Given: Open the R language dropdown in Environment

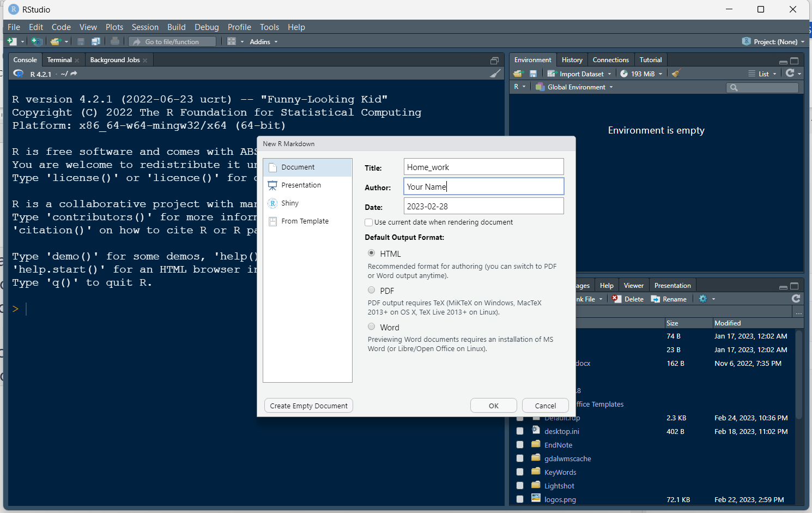Looking at the screenshot, I should click(x=520, y=87).
